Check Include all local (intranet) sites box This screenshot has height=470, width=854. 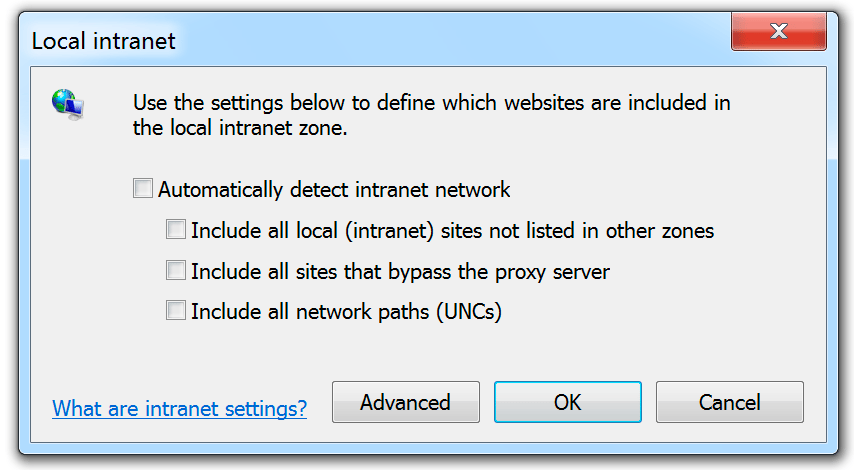pyautogui.click(x=175, y=229)
